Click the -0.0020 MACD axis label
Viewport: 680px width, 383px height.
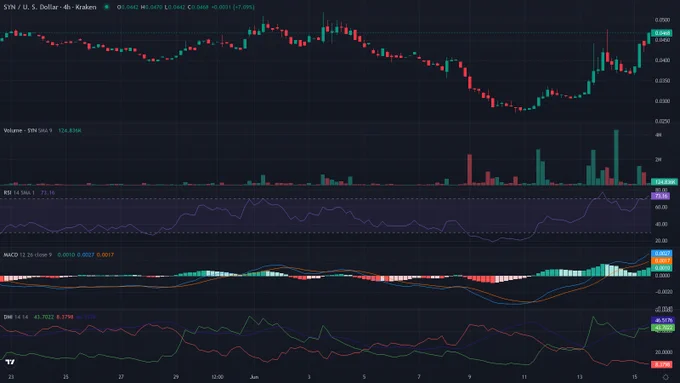[x=663, y=292]
